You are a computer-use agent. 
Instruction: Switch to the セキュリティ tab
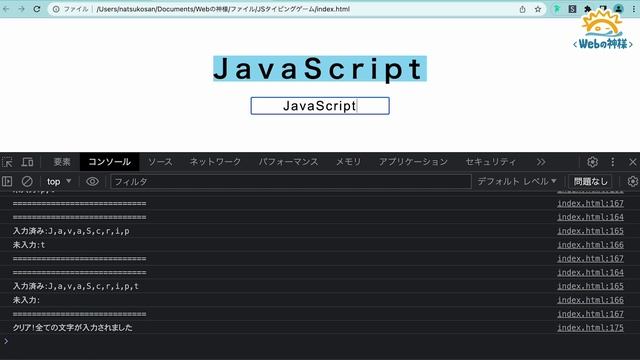491,162
